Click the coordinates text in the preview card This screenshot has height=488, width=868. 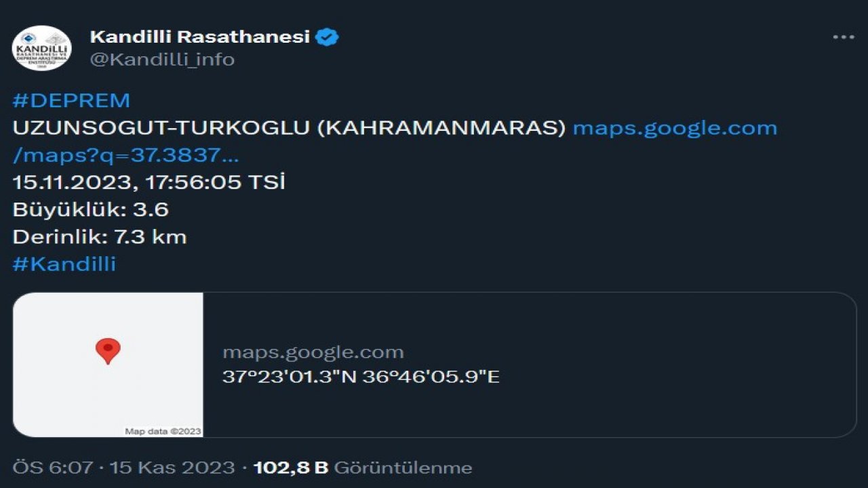coord(361,378)
